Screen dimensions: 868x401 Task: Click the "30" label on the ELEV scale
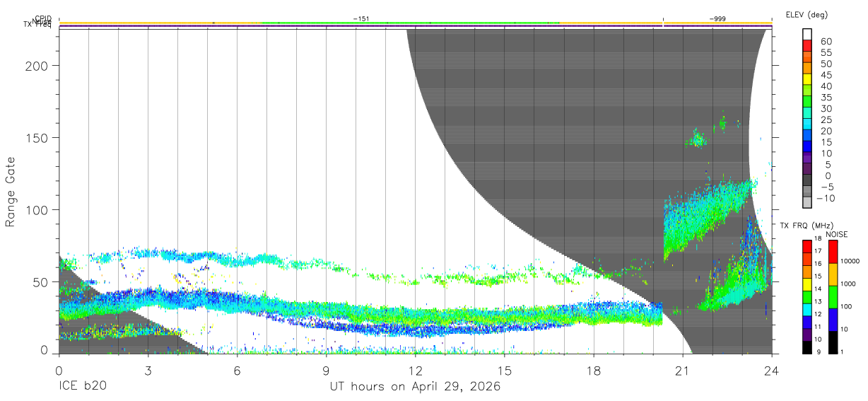coord(826,108)
